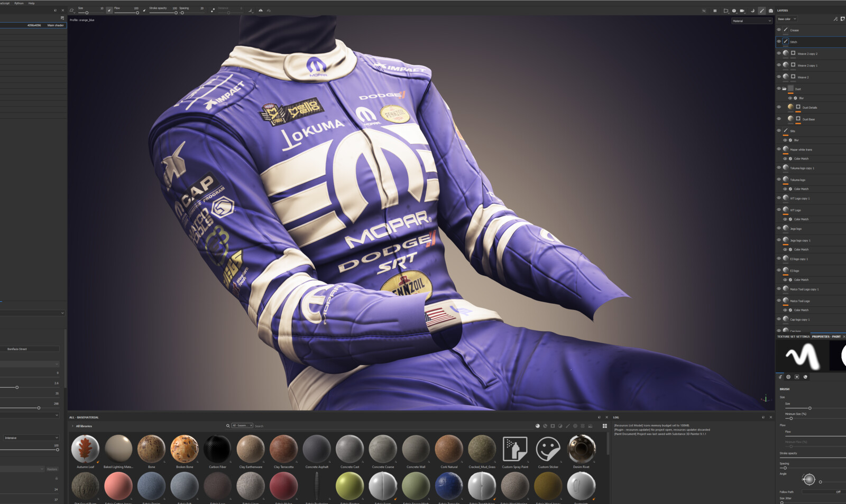846x504 pixels.
Task: Hide the Weave 2 copy 1 layer
Action: [x=779, y=65]
